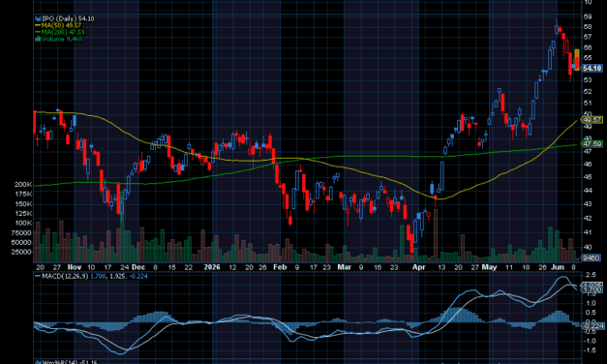607x364 pixels.
Task: Click the yellow MA(50) line swatch
Action: tap(38, 25)
